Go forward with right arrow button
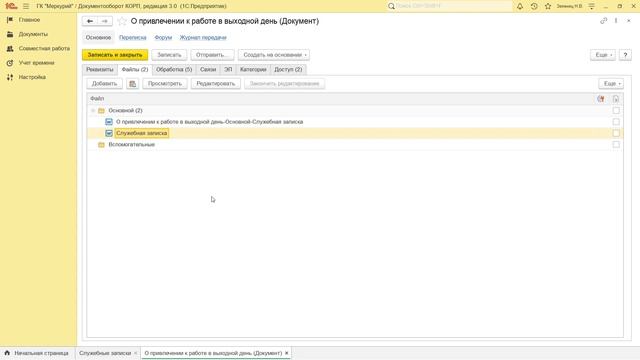The image size is (640, 360). (104, 21)
